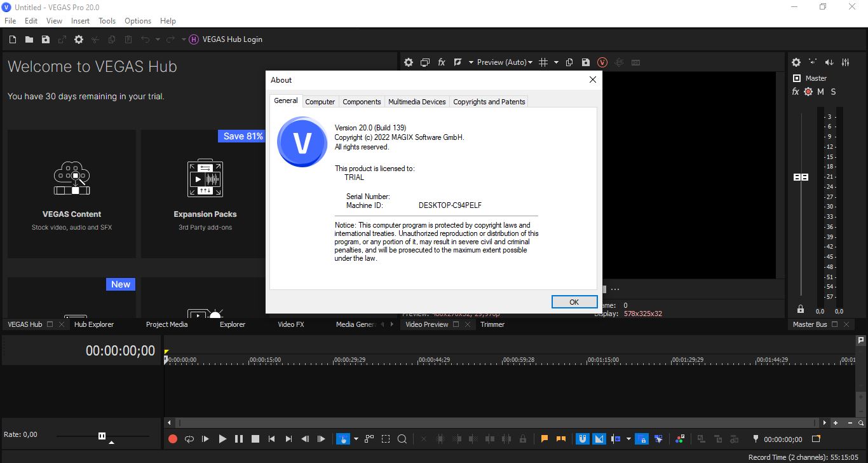
Task: Toggle downmix output in Master Bus
Action: (x=813, y=62)
